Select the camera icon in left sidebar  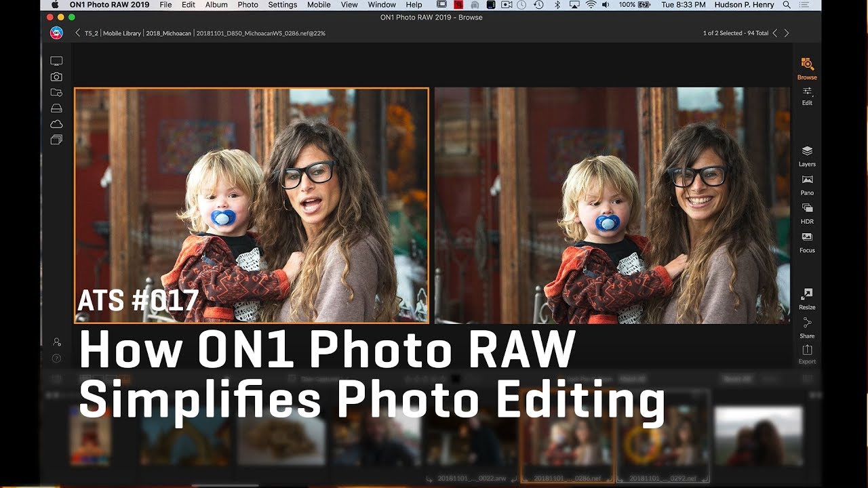tap(56, 77)
